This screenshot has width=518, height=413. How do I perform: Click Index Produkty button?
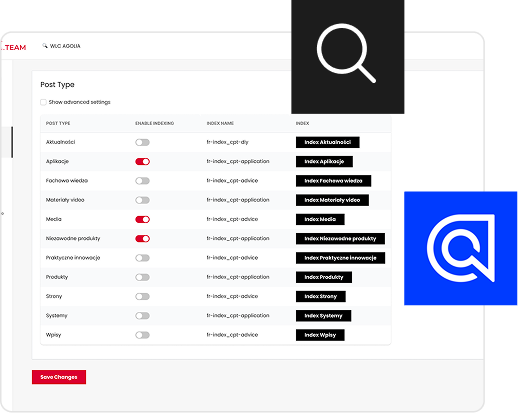pyautogui.click(x=324, y=277)
